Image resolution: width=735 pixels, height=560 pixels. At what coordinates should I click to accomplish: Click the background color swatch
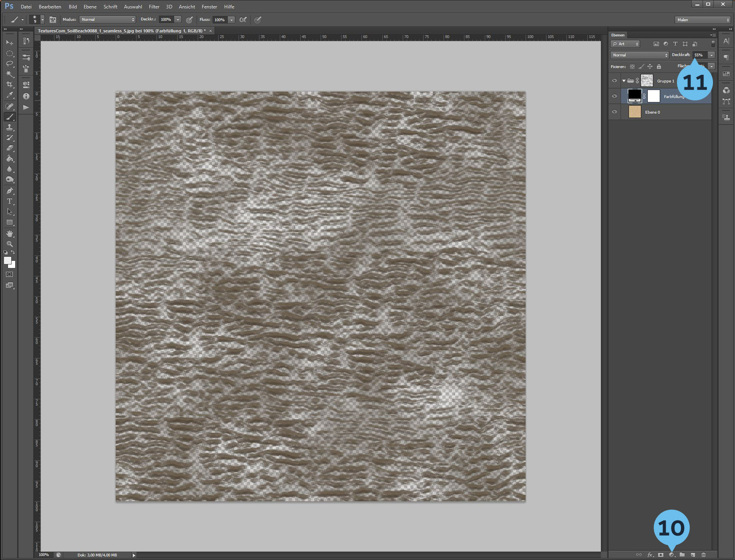click(13, 265)
